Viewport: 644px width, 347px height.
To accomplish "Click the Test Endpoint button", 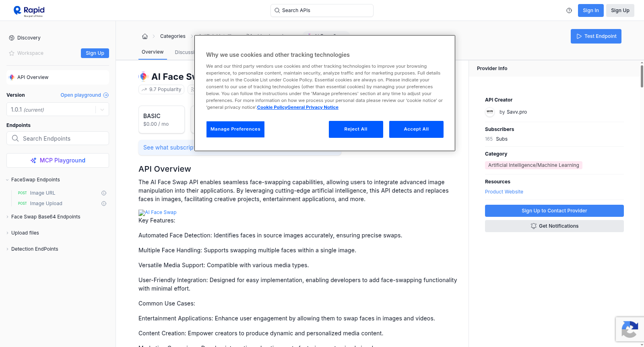I will 596,36.
